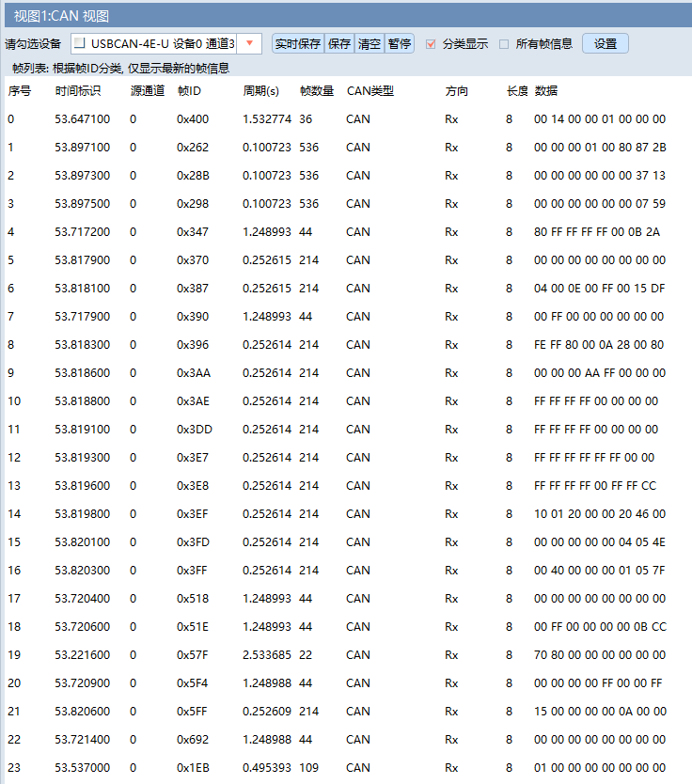The width and height of the screenshot is (692, 784).
Task: Click data 00 14 00 00 01 00 00 00
Action: coord(600,119)
